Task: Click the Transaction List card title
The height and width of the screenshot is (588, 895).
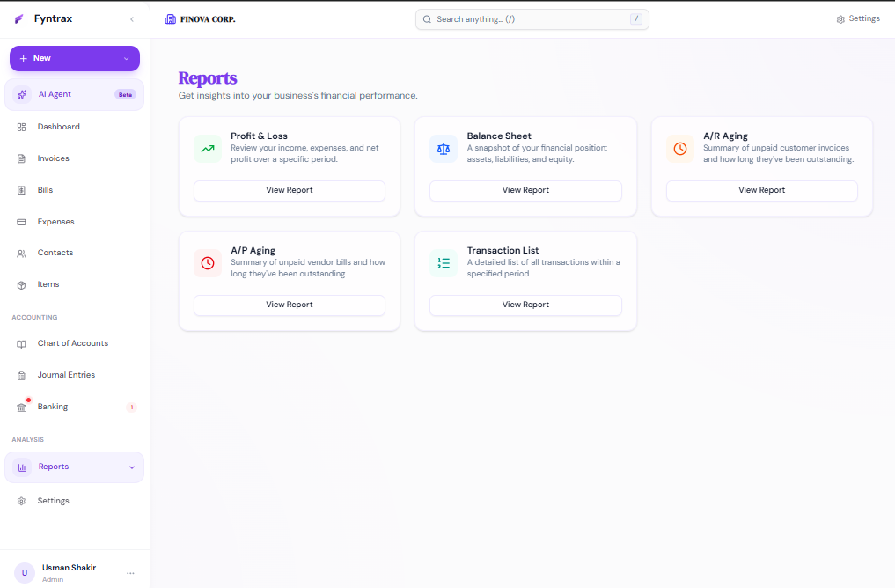Action: 503,251
